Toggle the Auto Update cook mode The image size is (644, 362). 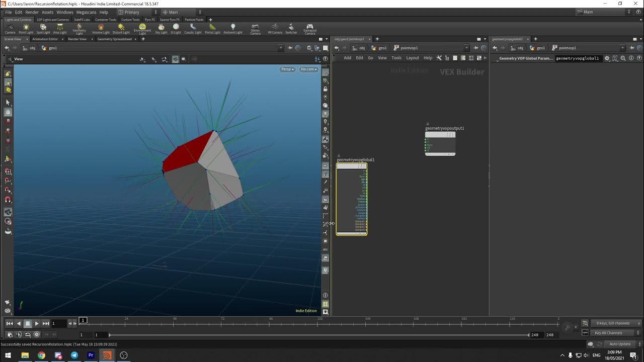point(619,344)
